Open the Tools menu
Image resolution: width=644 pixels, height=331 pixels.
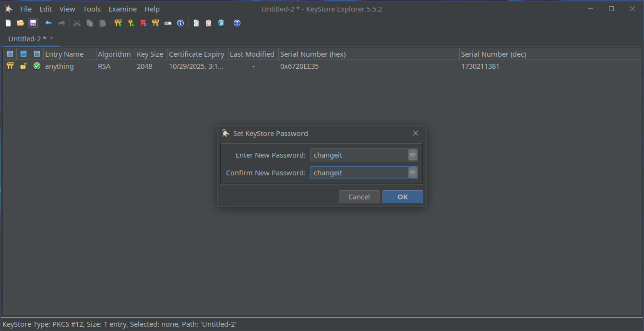[x=92, y=9]
